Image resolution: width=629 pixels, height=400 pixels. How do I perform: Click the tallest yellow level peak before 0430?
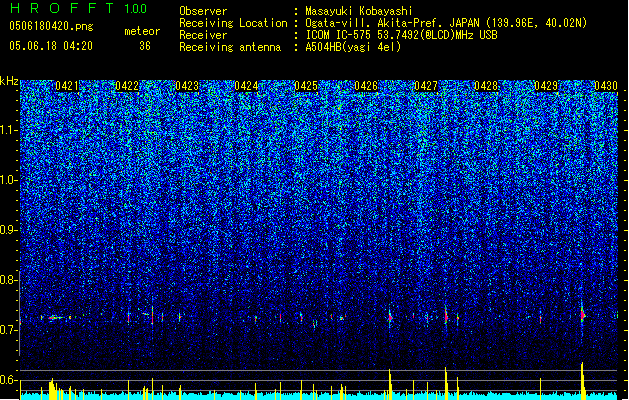click(x=582, y=379)
